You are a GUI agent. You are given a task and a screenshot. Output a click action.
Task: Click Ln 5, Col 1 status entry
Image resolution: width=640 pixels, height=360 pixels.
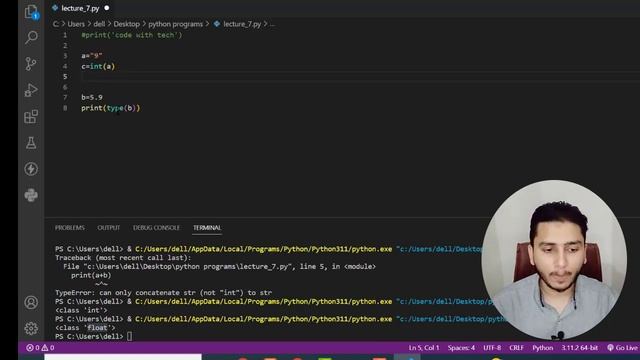pyautogui.click(x=424, y=348)
